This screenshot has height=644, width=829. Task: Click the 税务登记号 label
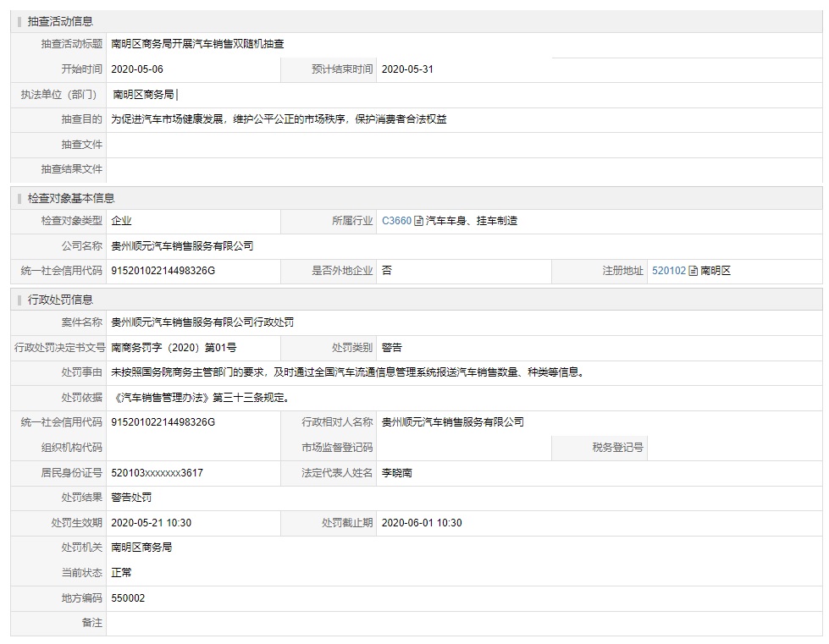click(617, 448)
